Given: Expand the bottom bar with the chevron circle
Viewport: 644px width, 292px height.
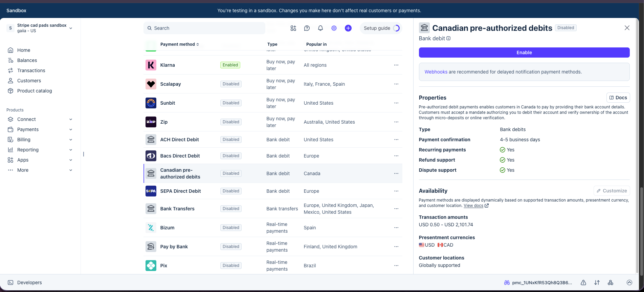Looking at the screenshot, I should [629, 283].
